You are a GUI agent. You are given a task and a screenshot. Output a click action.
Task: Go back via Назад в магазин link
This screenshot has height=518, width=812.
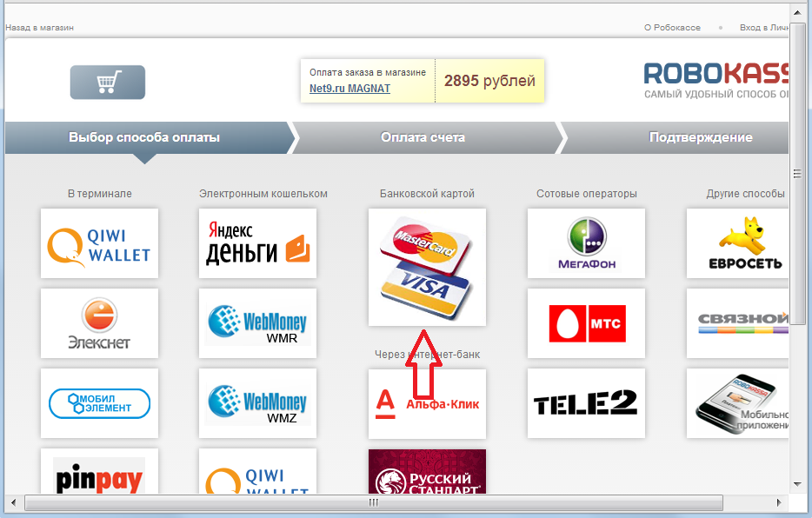[40, 28]
